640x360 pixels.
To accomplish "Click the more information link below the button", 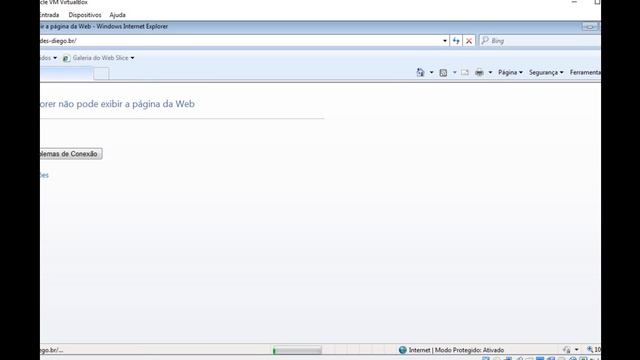I will pos(44,175).
